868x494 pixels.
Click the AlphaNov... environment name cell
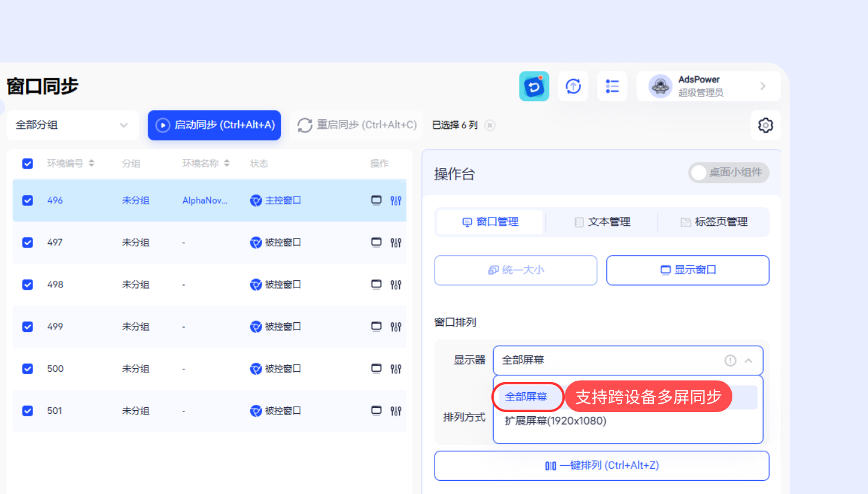tap(205, 201)
